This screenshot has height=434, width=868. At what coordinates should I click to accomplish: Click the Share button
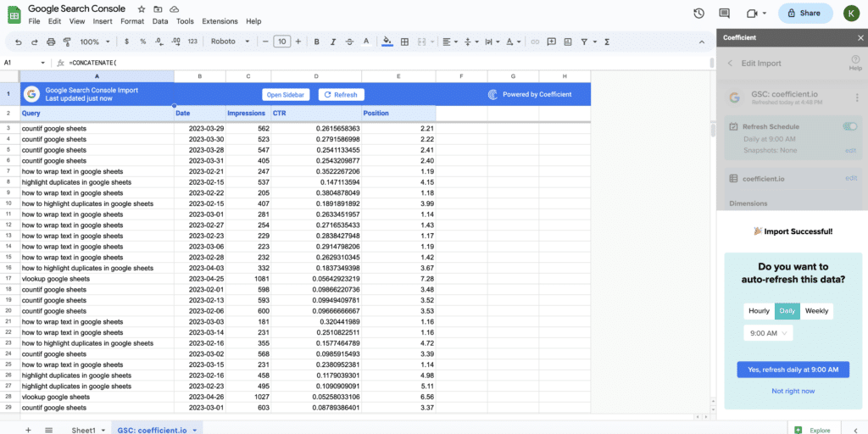tap(805, 14)
